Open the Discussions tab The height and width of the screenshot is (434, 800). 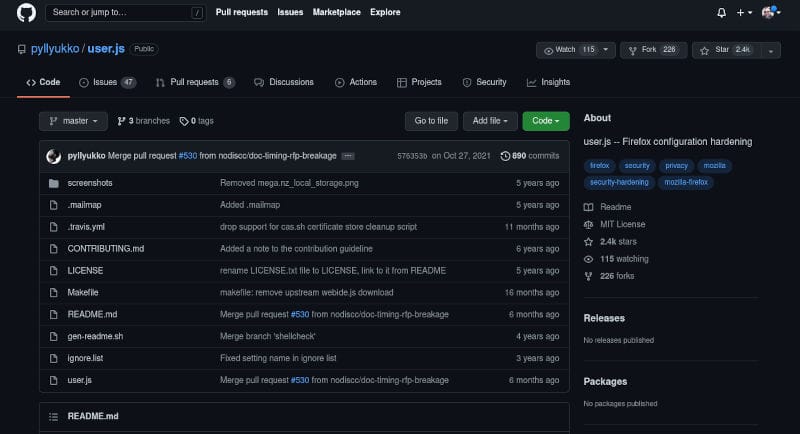(x=284, y=82)
